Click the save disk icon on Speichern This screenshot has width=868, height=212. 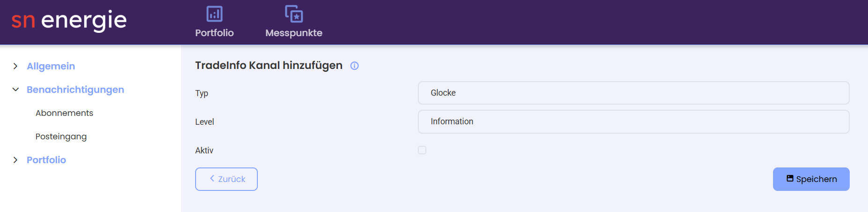click(x=790, y=179)
